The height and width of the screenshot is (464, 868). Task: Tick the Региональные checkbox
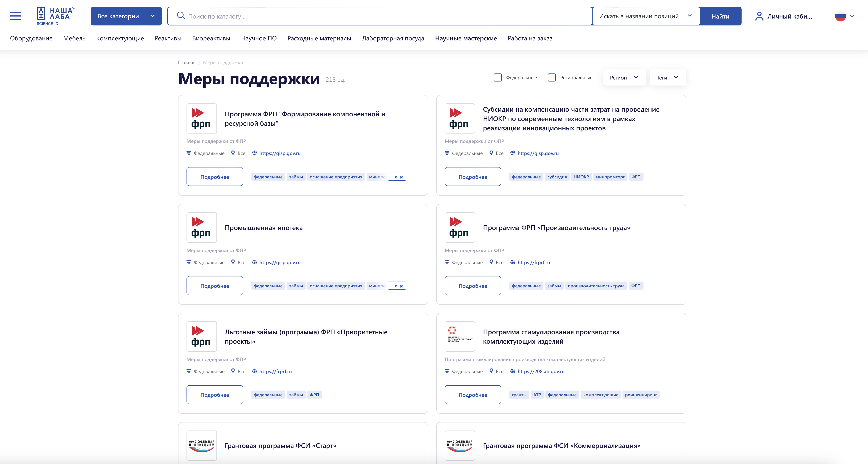click(x=551, y=77)
